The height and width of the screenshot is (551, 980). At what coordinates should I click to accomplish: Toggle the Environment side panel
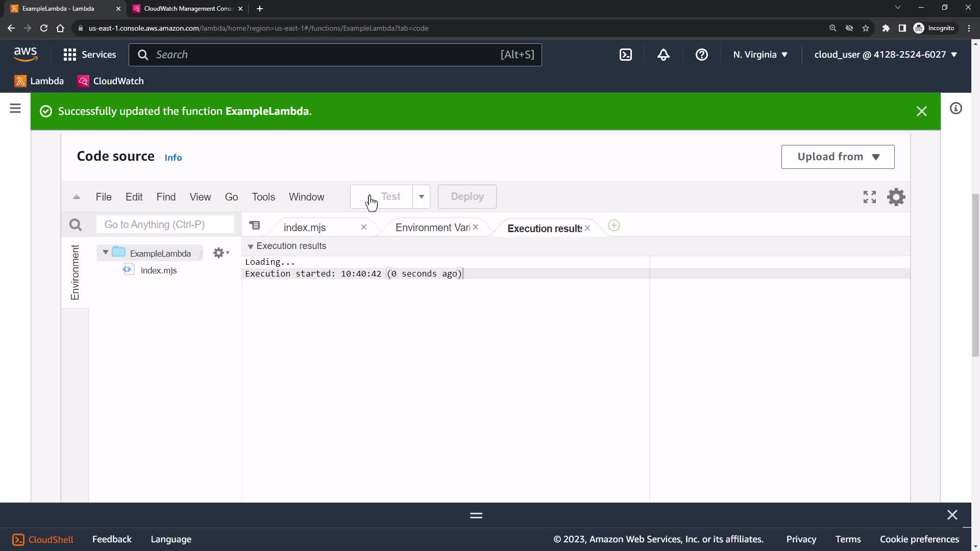point(75,272)
